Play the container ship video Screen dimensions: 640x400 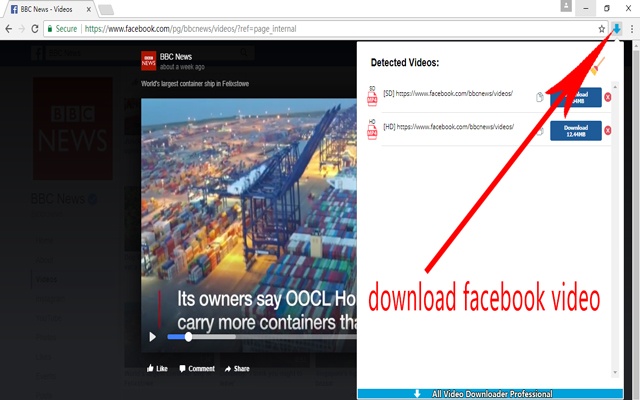(153, 337)
